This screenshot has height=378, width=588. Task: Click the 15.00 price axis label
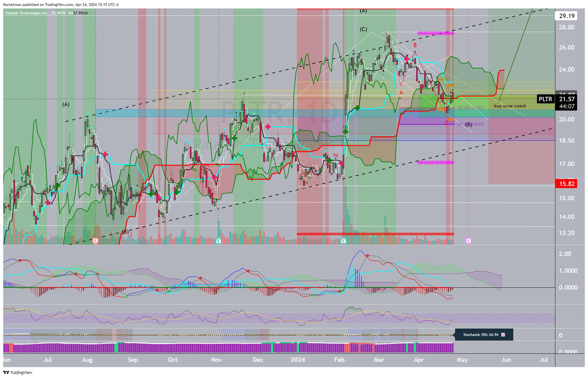567,198
